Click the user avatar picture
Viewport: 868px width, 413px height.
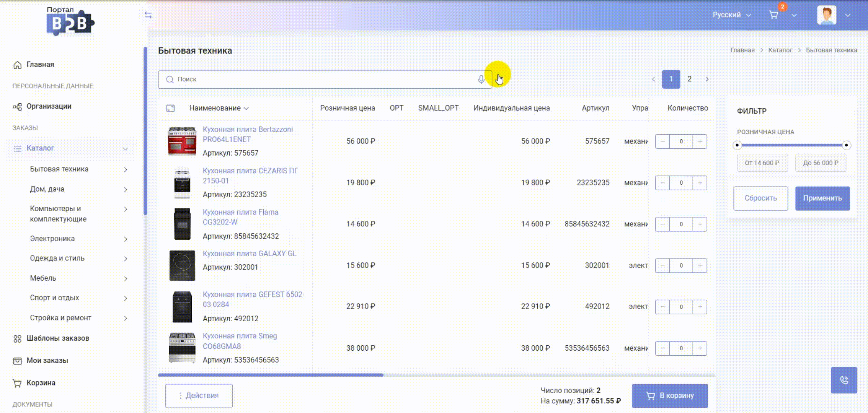(826, 15)
